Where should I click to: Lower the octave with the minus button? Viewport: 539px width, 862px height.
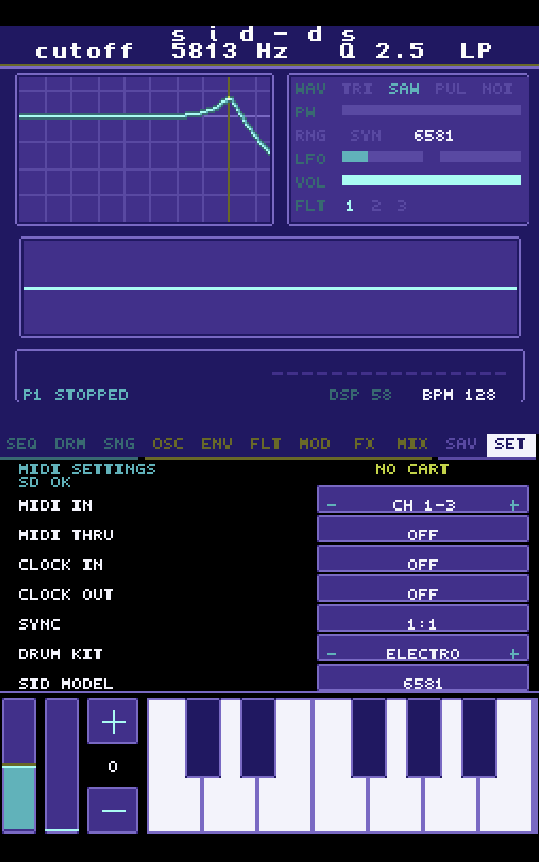(112, 810)
